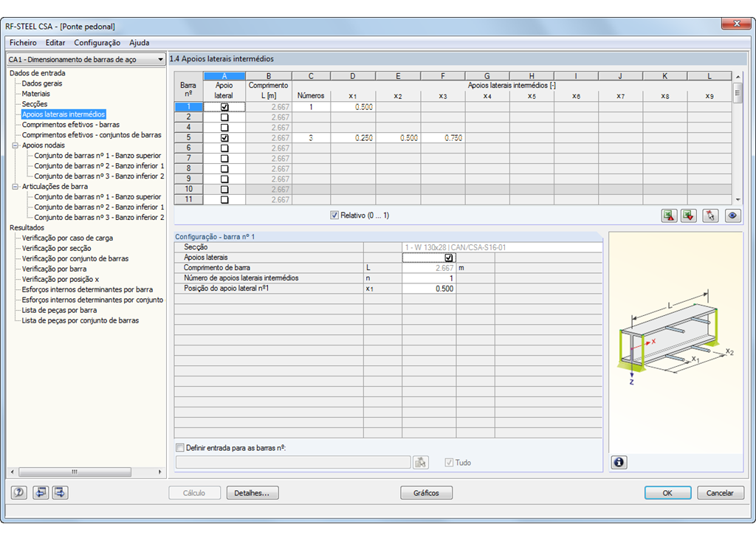Open the Ficheiro menu
Screen dimensions: 756x541
click(23, 42)
